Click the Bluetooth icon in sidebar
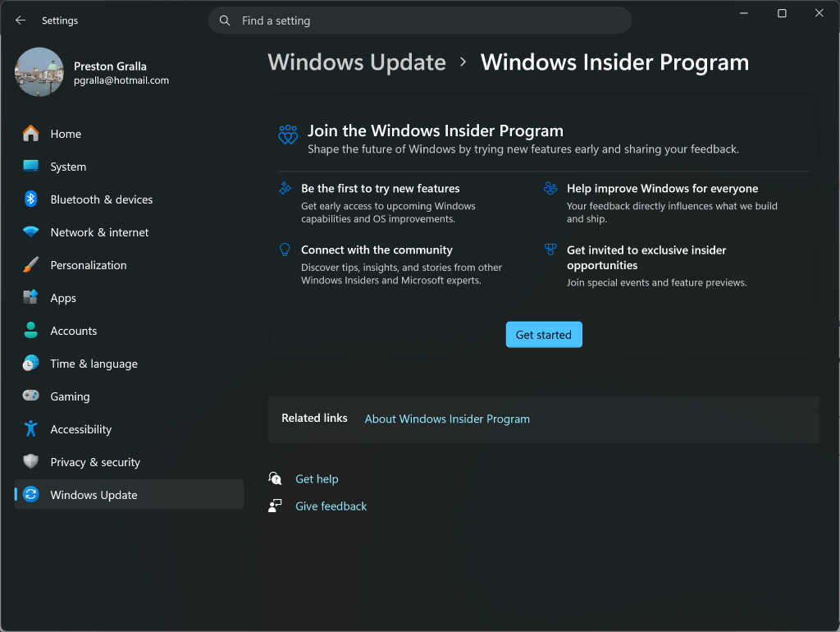 [30, 199]
